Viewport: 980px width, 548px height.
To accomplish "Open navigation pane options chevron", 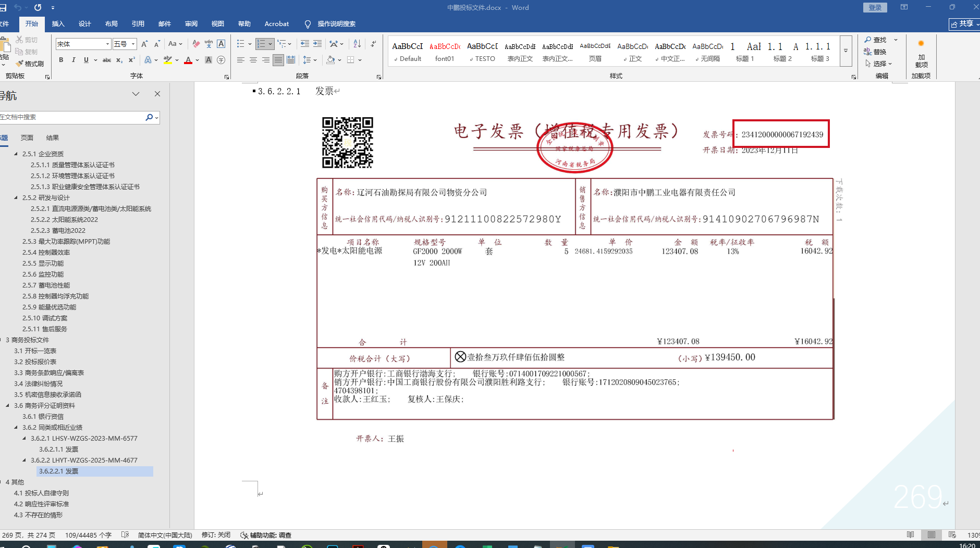I will [136, 94].
